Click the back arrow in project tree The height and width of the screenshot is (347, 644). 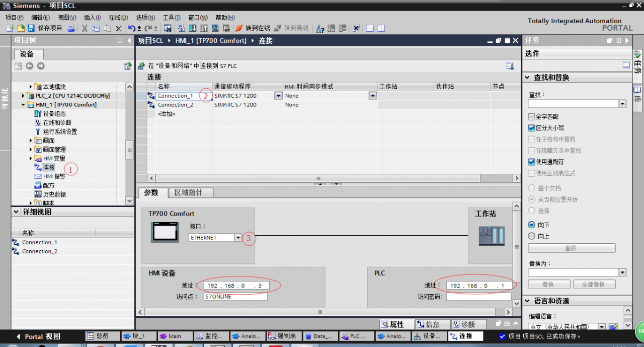[x=29, y=66]
